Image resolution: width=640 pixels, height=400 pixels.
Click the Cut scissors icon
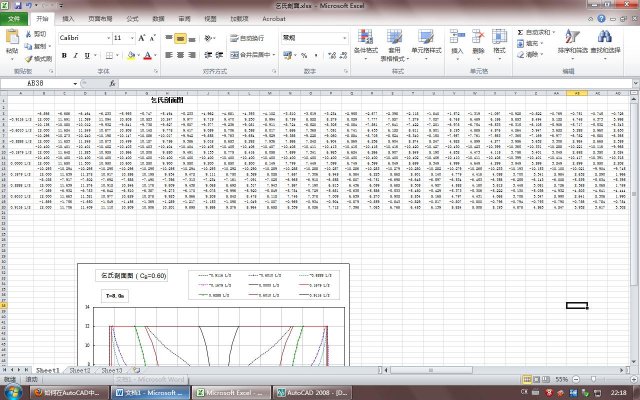28,34
